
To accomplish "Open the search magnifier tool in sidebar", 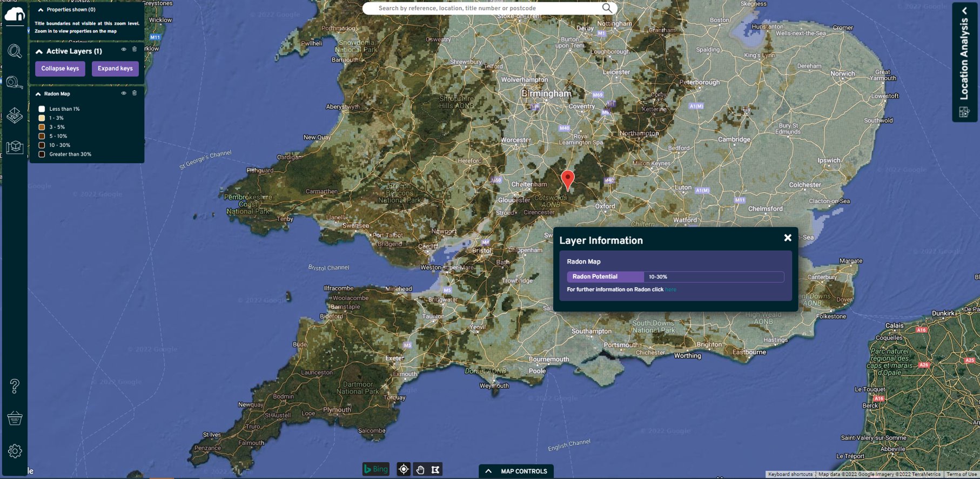I will pyautogui.click(x=15, y=51).
